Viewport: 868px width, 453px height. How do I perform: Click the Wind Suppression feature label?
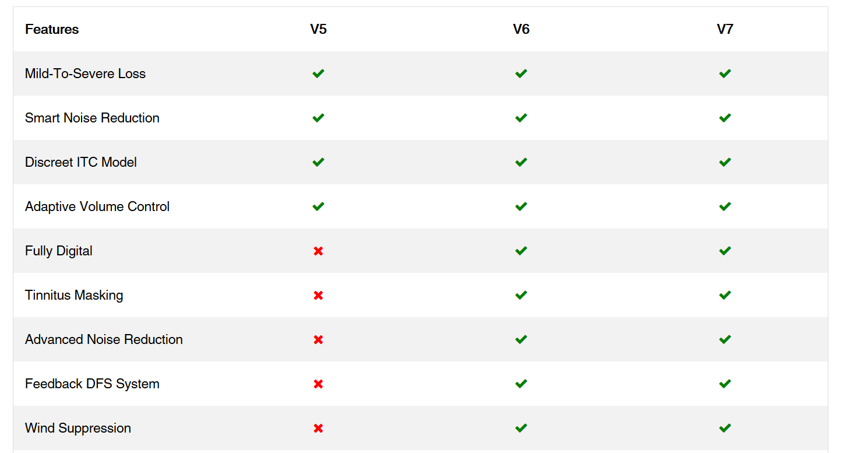pos(78,428)
